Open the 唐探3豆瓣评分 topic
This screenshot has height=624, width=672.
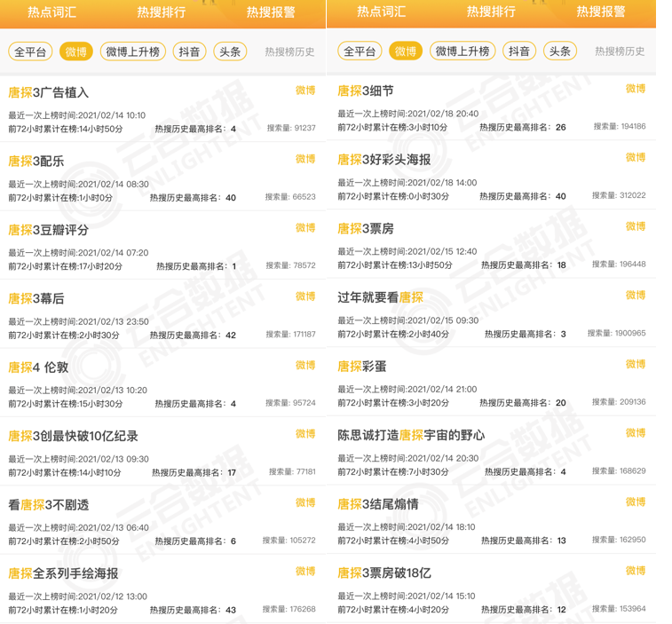(49, 230)
